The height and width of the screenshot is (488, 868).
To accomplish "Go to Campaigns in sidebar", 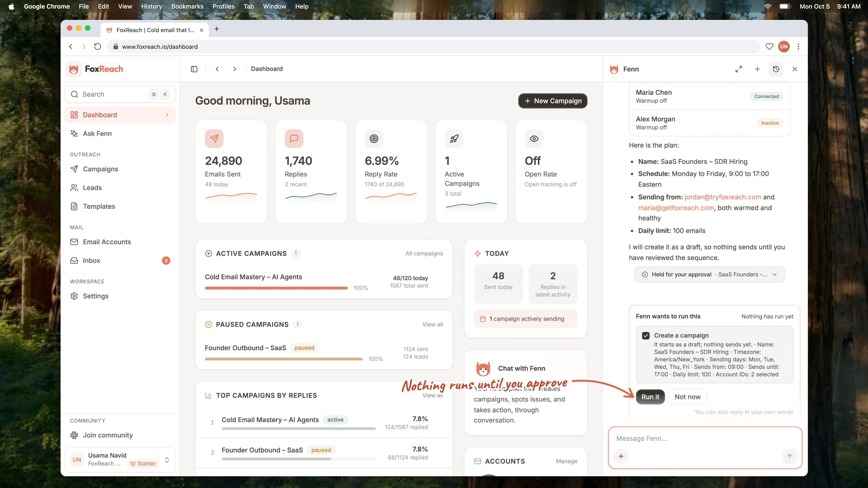I will 120,169.
